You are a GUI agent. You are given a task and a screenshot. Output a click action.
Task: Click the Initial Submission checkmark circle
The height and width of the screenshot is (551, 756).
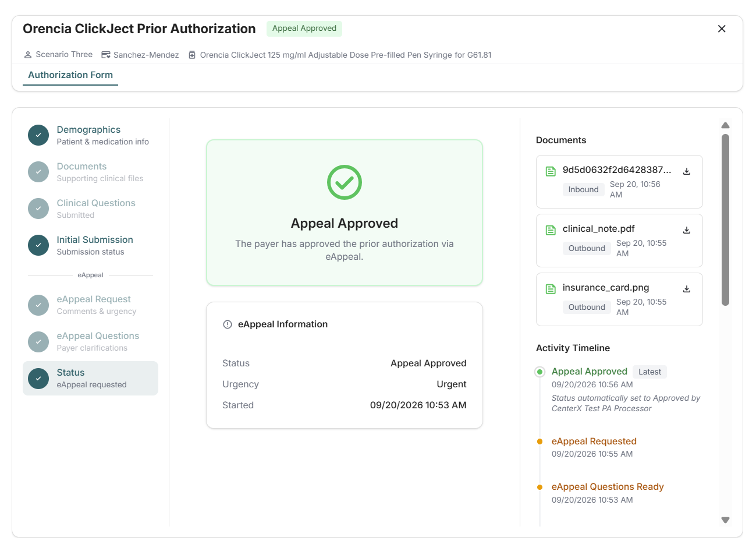(x=38, y=245)
